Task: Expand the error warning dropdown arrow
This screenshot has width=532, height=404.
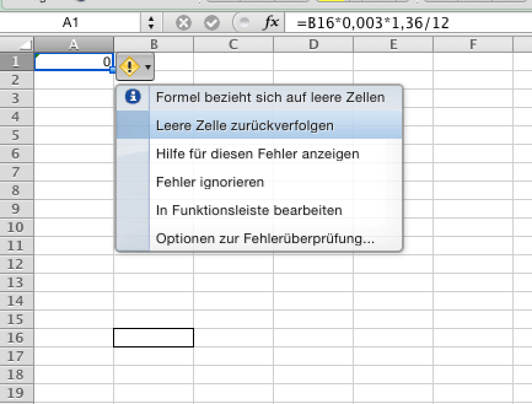Action: [x=147, y=67]
